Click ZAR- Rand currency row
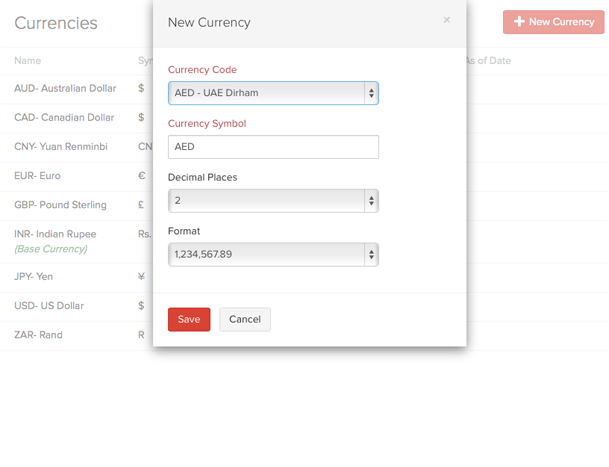The image size is (609, 467). coord(38,335)
